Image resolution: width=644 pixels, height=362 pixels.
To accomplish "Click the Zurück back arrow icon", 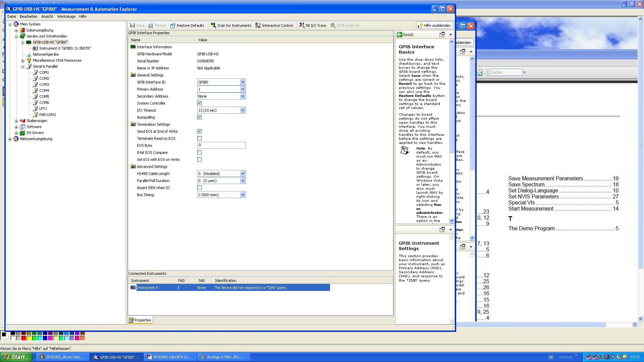I will (x=399, y=35).
